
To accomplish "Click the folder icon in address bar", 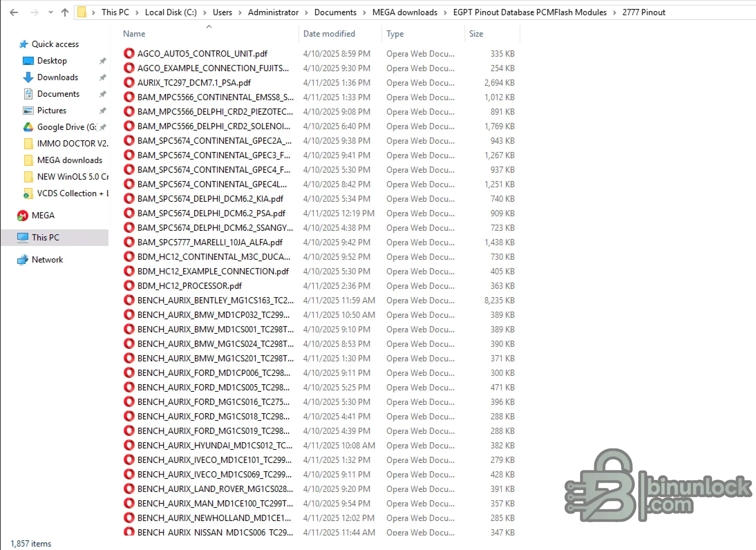I will pos(82,12).
